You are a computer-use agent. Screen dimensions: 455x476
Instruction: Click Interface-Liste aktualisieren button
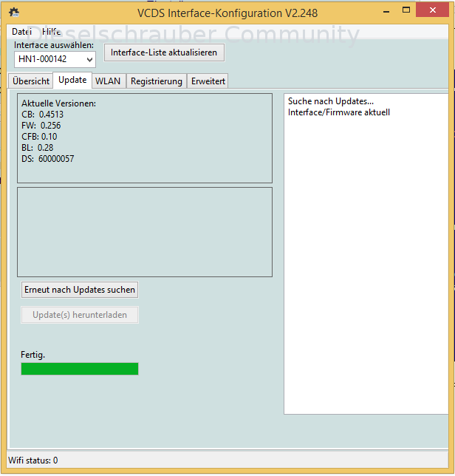click(164, 52)
